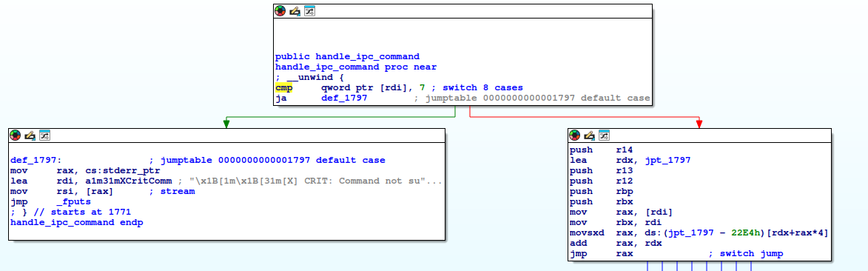Viewport: 868px width, 271px height.
Task: Select the line 'public handle_ipc_command'
Action: pos(347,56)
